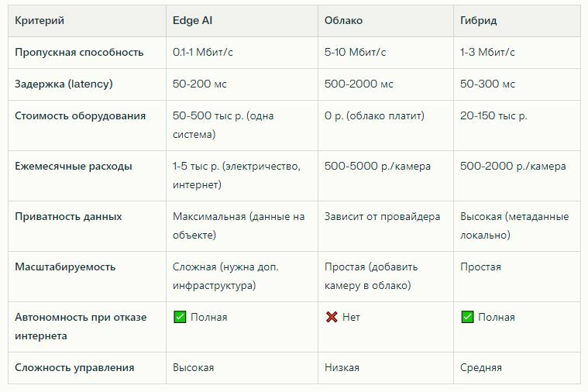Click the green checkmark in Edge AI column
Screen dimensions: 588x392
point(180,317)
